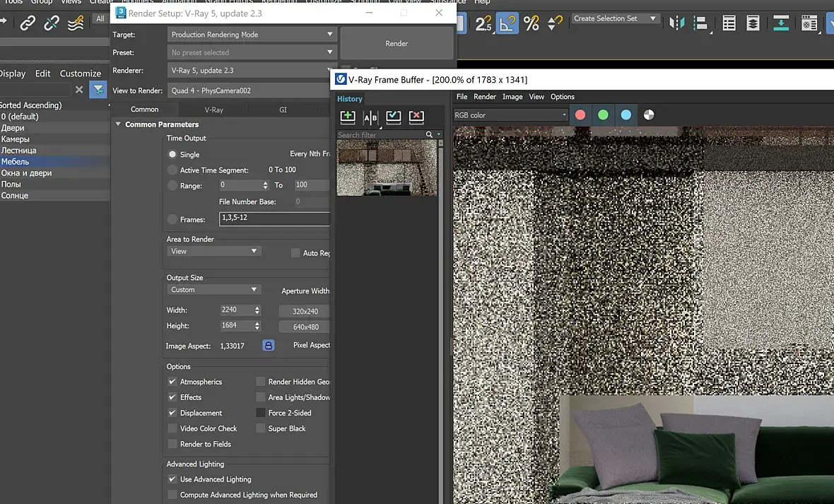Screen dimensions: 834x504
Task: Enable the Video Color Check checkbox
Action: point(172,428)
